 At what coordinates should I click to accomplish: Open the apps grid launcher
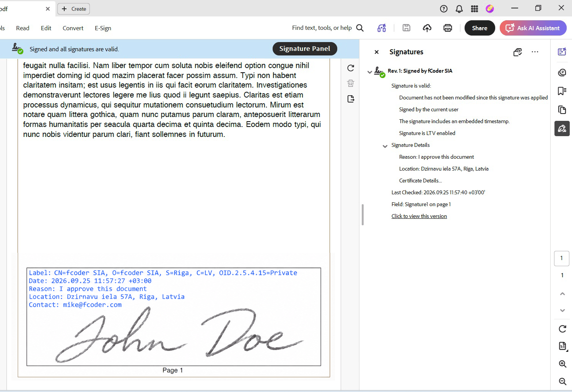pyautogui.click(x=474, y=9)
